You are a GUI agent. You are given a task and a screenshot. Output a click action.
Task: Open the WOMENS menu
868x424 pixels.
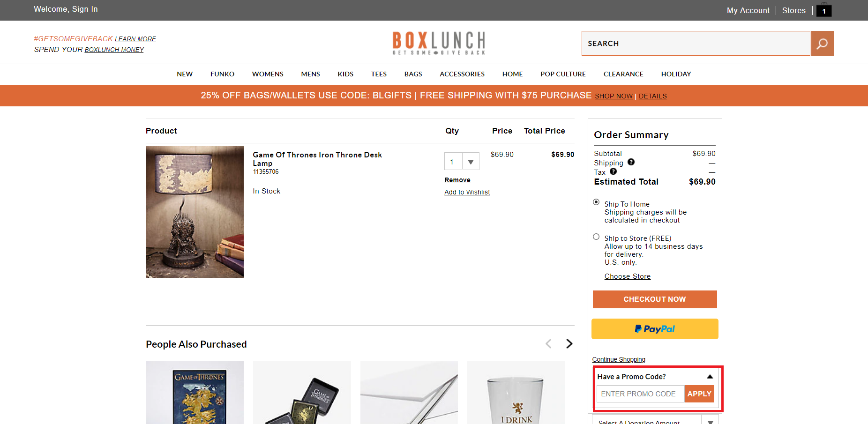coord(268,74)
